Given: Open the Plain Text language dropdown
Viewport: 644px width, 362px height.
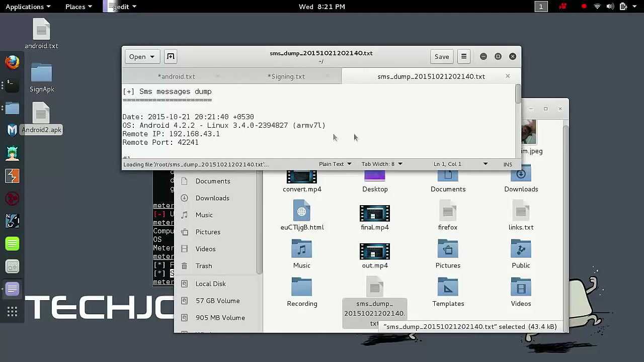Looking at the screenshot, I should point(335,164).
